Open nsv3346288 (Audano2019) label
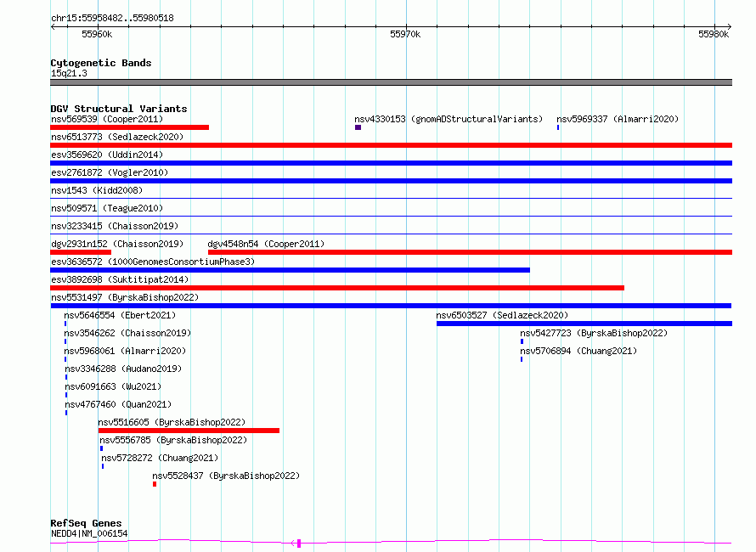756x552 pixels. (x=123, y=369)
